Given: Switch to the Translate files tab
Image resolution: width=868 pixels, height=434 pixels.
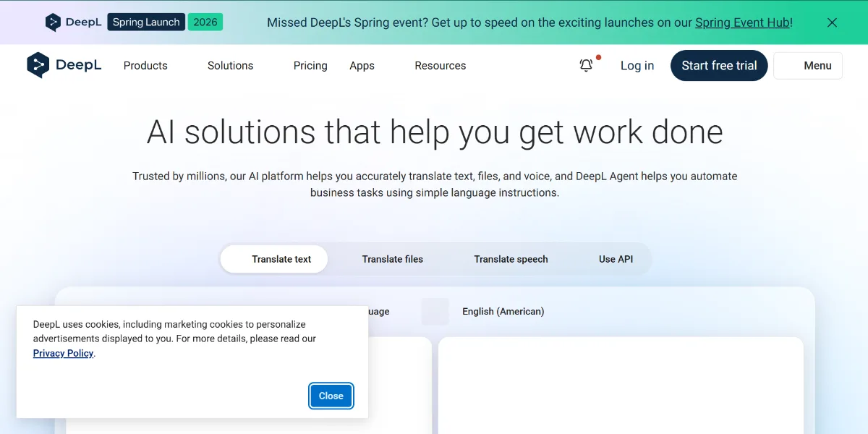Looking at the screenshot, I should [393, 259].
